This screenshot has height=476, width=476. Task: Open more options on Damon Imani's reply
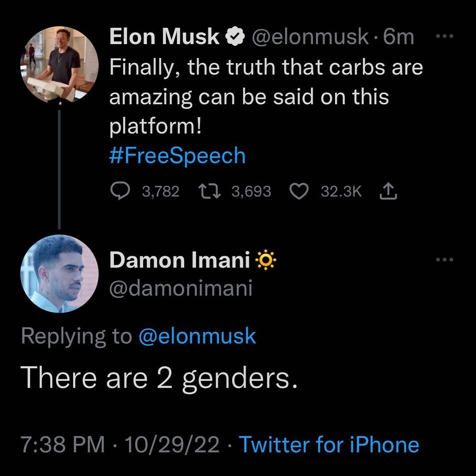point(444,260)
